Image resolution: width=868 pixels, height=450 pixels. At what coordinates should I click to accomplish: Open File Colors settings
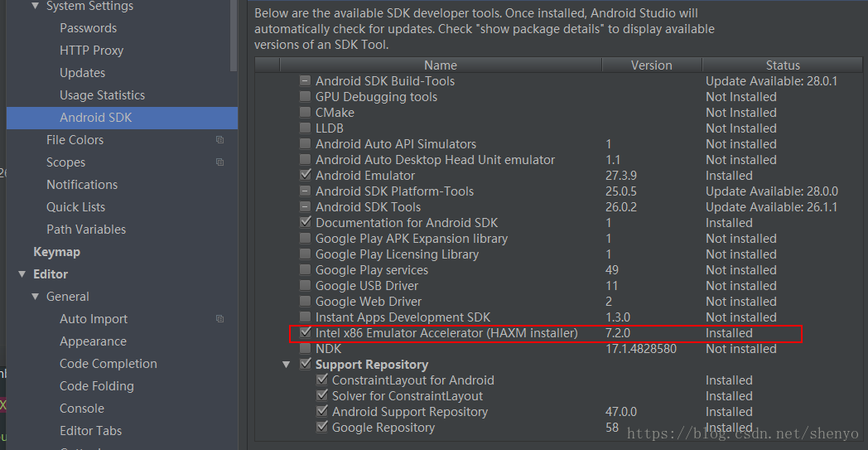pos(75,140)
